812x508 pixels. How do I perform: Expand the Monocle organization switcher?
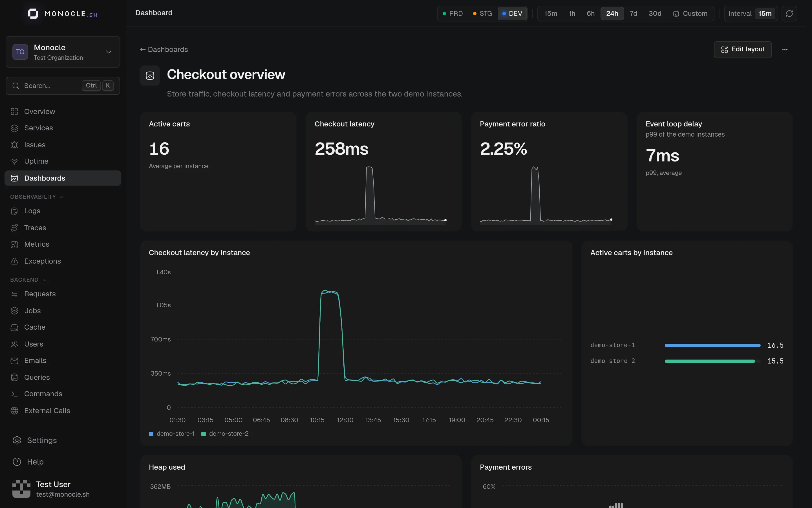[63, 52]
